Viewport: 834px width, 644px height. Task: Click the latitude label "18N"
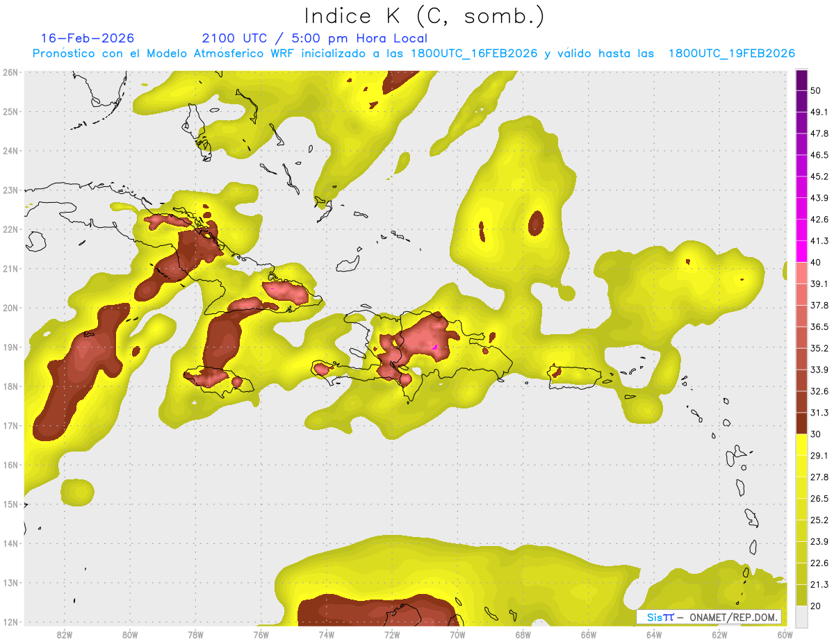10,386
